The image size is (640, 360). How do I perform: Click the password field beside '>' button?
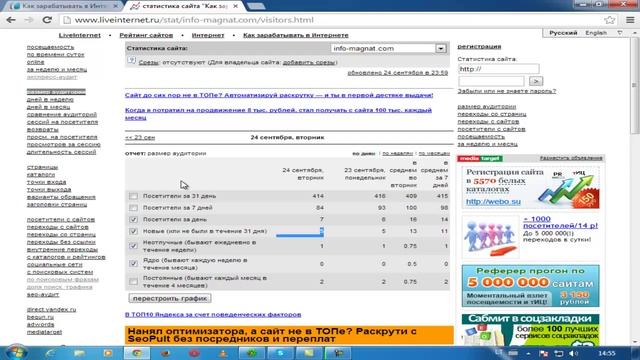[x=491, y=81]
